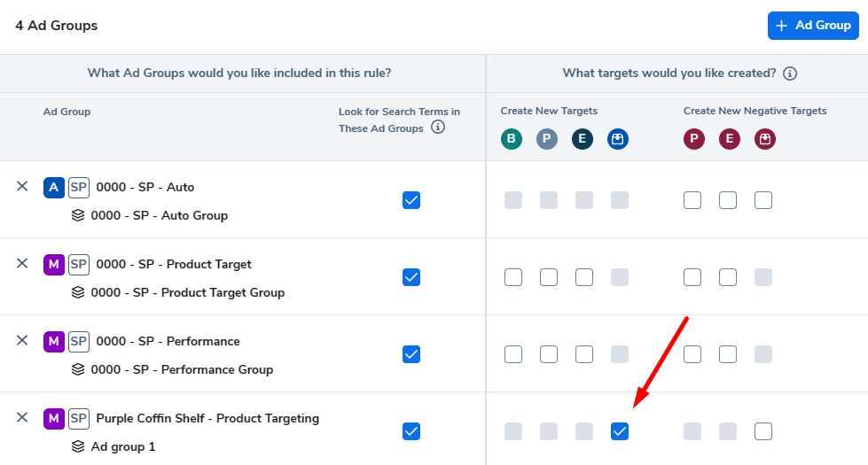The height and width of the screenshot is (465, 868).
Task: Uncheck search terms for SP - Auto
Action: click(x=411, y=200)
